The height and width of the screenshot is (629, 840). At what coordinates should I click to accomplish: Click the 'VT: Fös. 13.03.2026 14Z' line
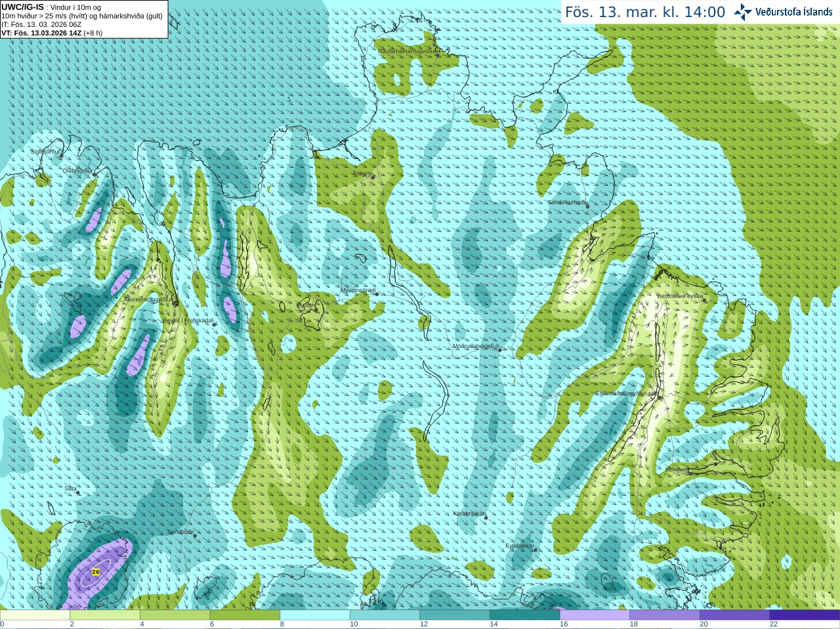point(52,33)
